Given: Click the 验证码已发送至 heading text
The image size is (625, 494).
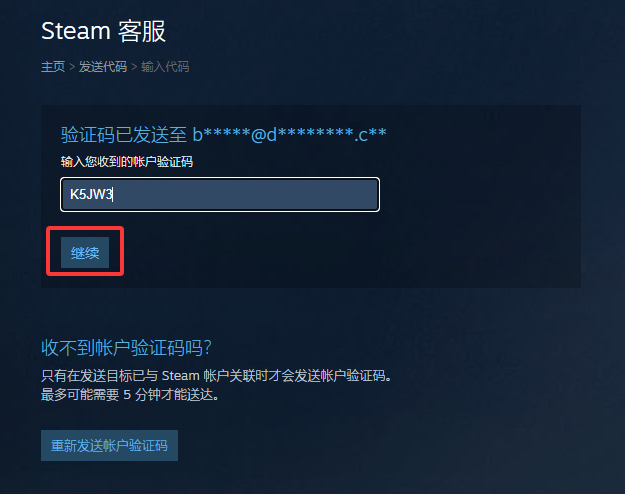Looking at the screenshot, I should 124,135.
